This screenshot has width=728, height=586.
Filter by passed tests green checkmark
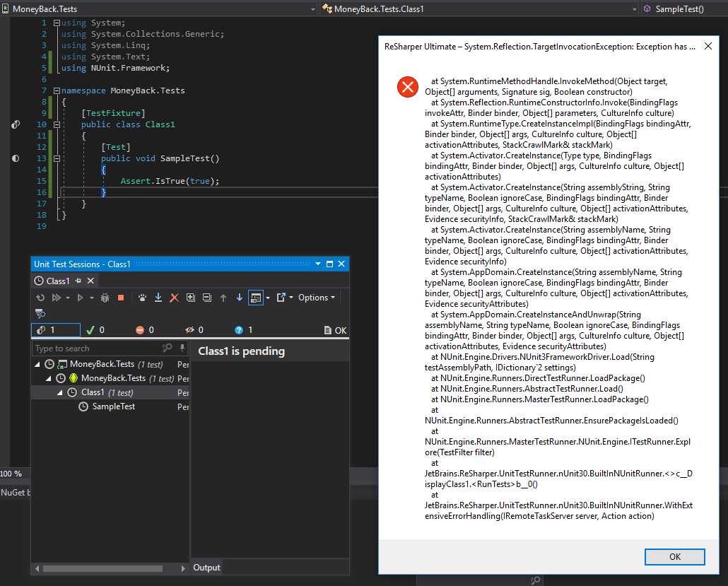pos(95,330)
